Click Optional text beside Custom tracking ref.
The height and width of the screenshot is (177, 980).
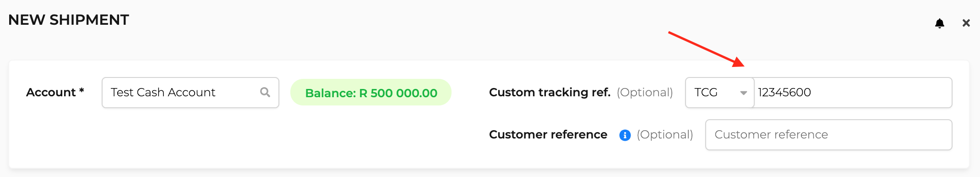tap(645, 93)
